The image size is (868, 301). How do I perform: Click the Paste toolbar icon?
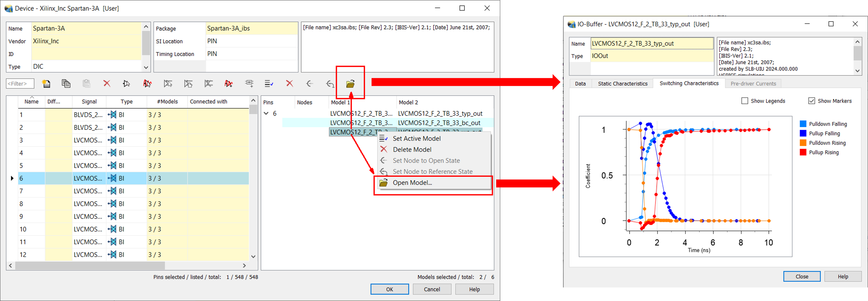86,84
